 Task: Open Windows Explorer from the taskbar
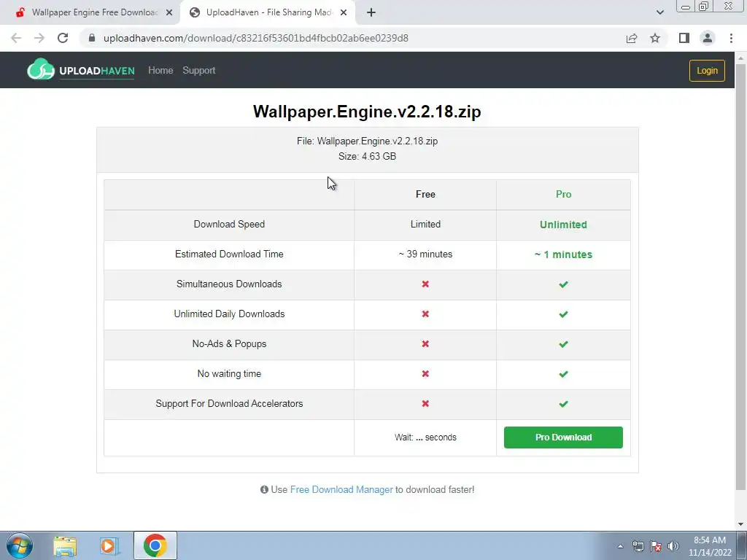65,546
